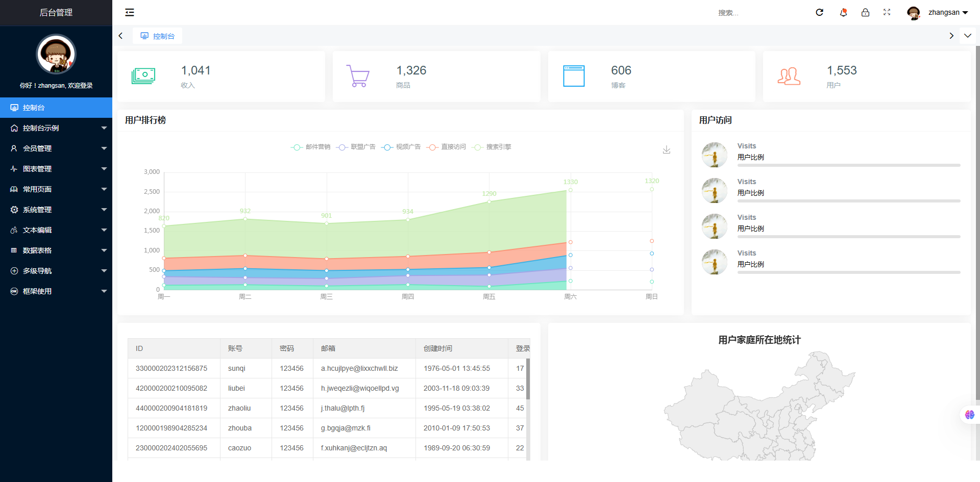Open the zhangsan user dropdown
Image resolution: width=980 pixels, height=482 pixels.
click(938, 12)
